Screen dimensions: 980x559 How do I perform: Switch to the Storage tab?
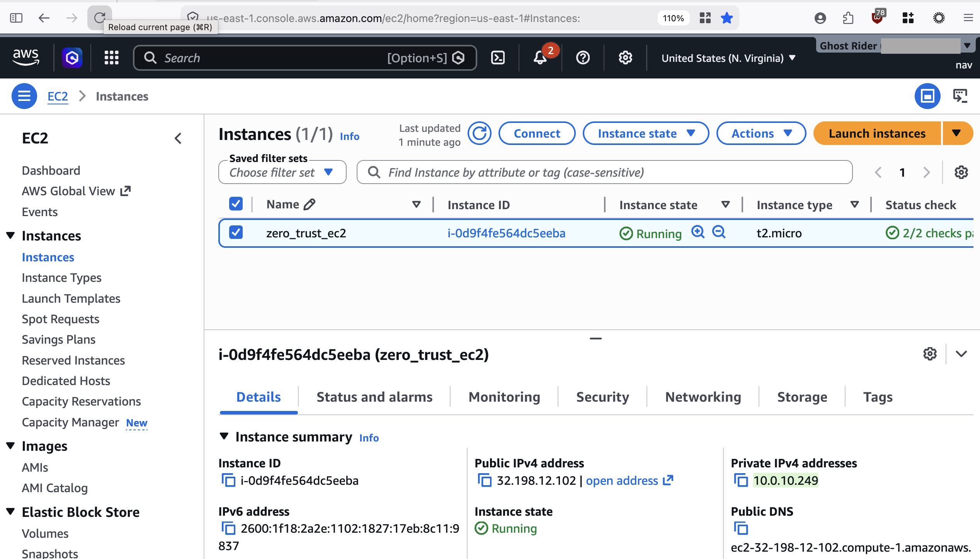click(x=802, y=397)
